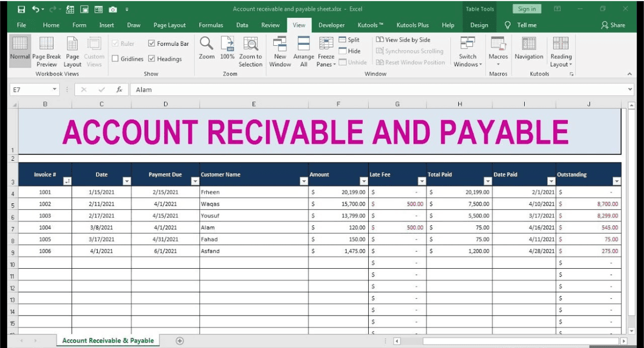Click the Share button
Viewport: 644px width, 348px height.
click(613, 25)
